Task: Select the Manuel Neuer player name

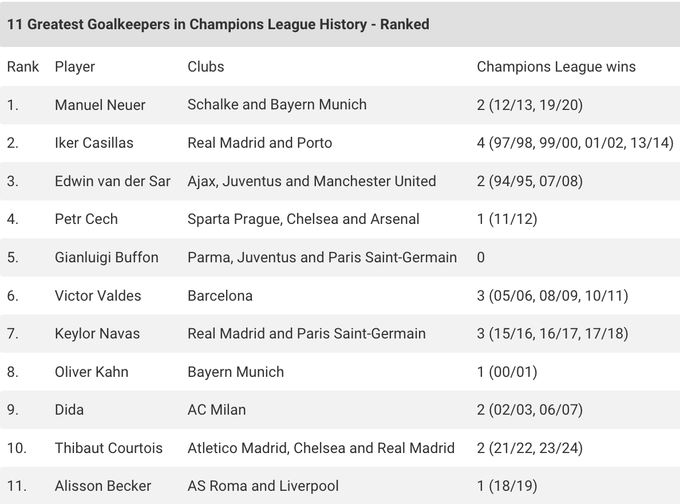Action: point(101,105)
